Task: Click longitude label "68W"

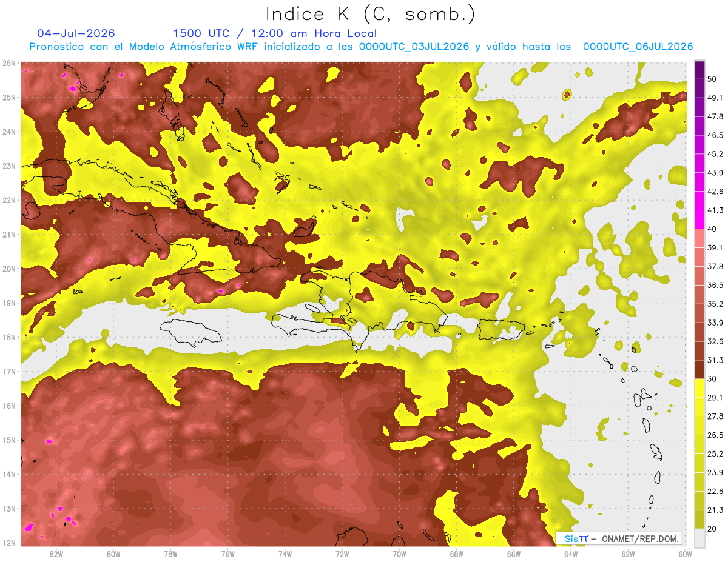Action: [x=457, y=554]
